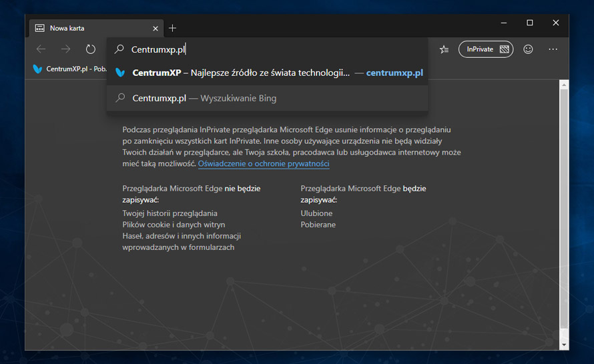
Task: Click the text 'Ulubione'
Action: tap(316, 213)
